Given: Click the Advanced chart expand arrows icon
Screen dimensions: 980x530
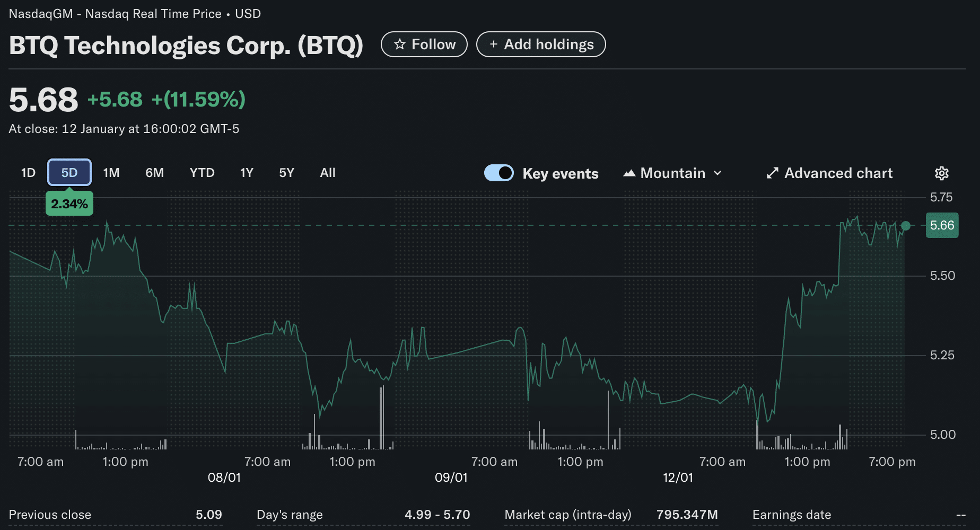Looking at the screenshot, I should tap(773, 173).
